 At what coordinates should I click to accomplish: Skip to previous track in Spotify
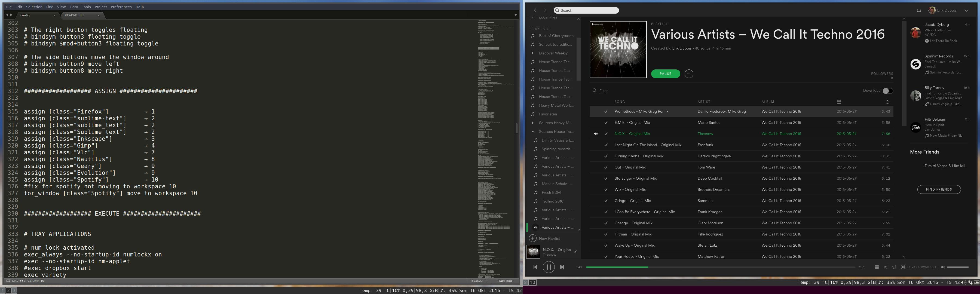[535, 267]
